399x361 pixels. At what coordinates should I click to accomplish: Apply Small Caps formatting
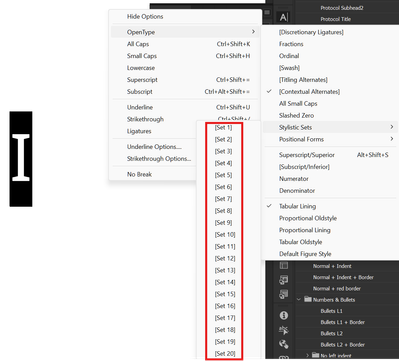[142, 56]
